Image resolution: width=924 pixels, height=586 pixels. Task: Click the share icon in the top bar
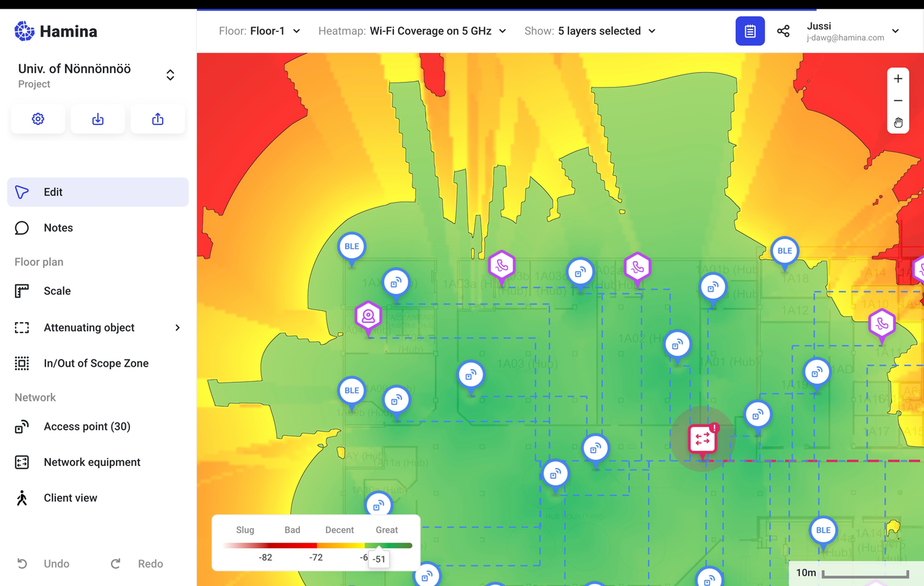coord(783,30)
